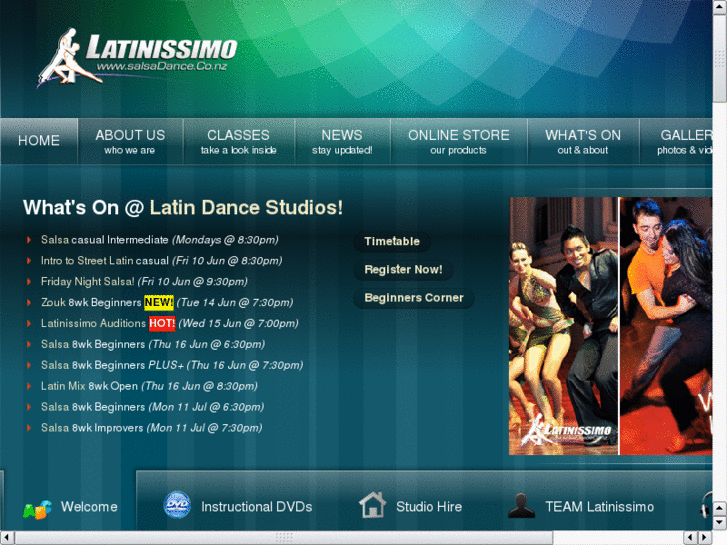Open the GALLERY photos menu item

[676, 141]
